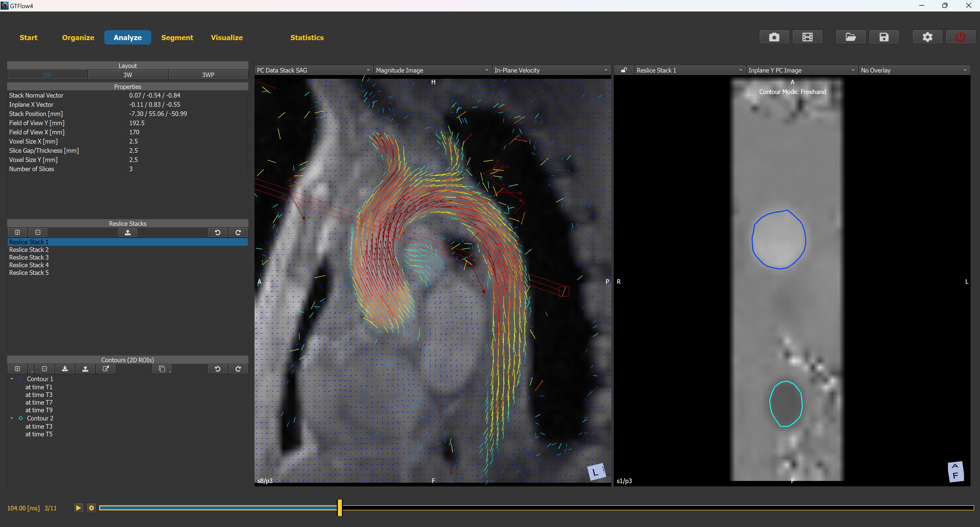Redo in the Contours panel

[x=238, y=369]
